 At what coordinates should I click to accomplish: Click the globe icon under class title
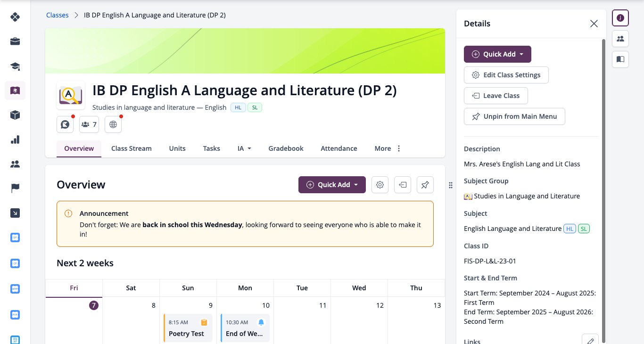coord(113,124)
